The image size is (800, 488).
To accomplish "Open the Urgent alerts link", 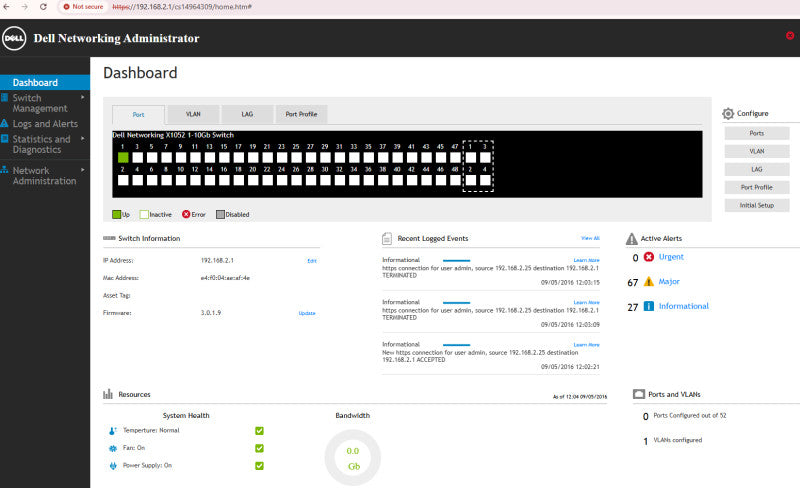I will click(671, 257).
